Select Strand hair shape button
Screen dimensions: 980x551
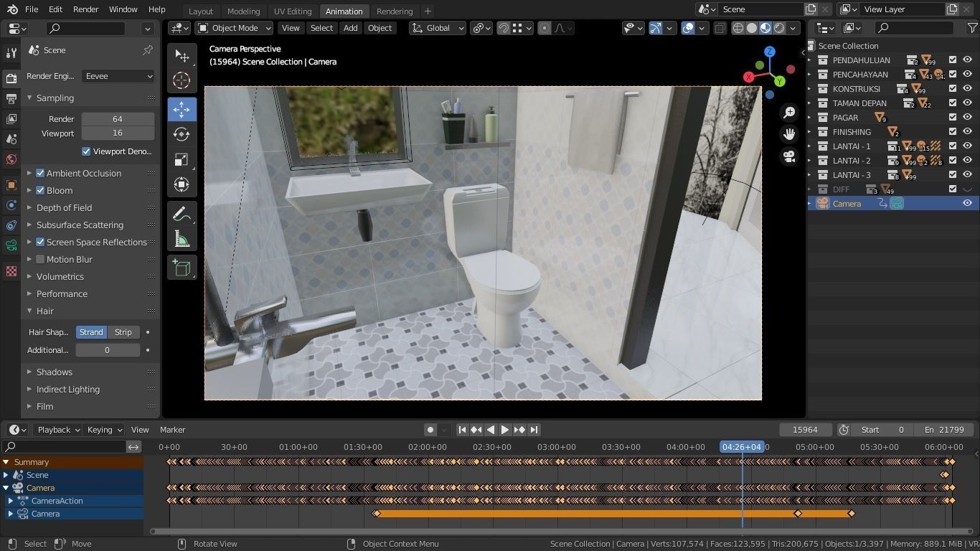(x=91, y=332)
